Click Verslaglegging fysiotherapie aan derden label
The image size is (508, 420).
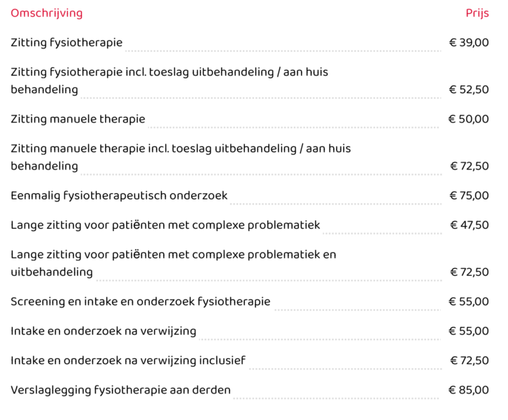[121, 390]
